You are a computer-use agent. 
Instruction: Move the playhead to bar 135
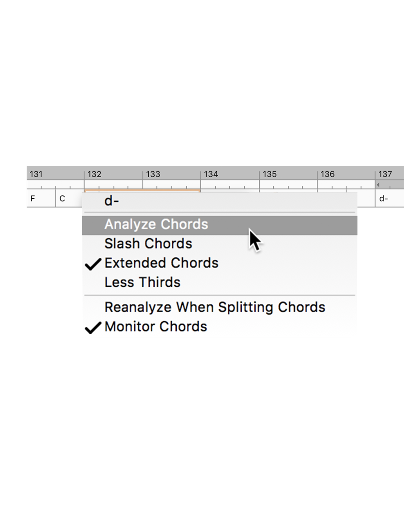point(270,174)
